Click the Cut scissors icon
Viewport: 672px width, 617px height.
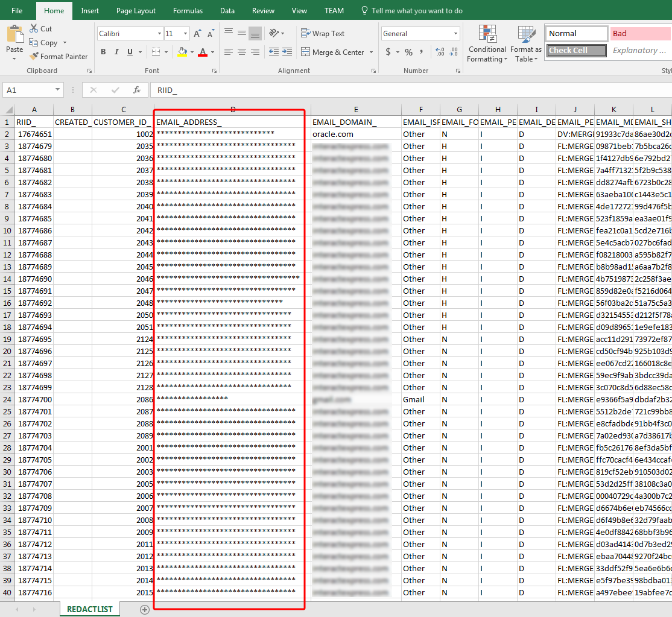point(33,28)
